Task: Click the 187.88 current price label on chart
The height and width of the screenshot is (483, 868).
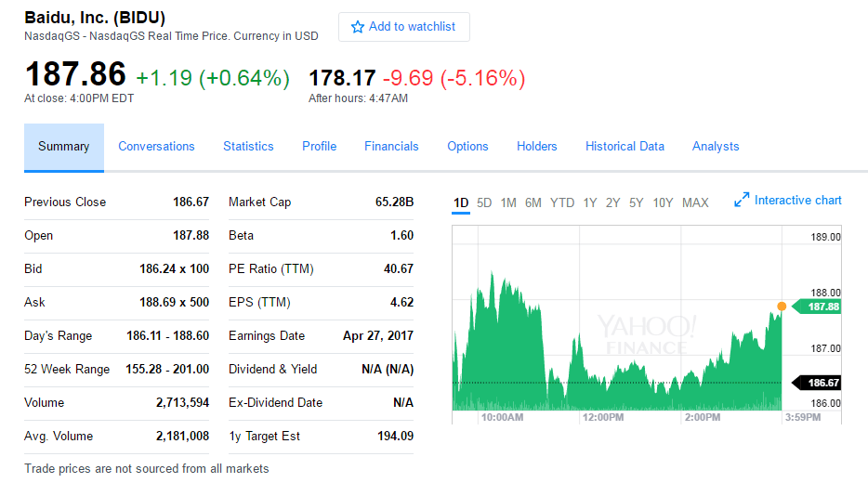Action: [x=822, y=307]
